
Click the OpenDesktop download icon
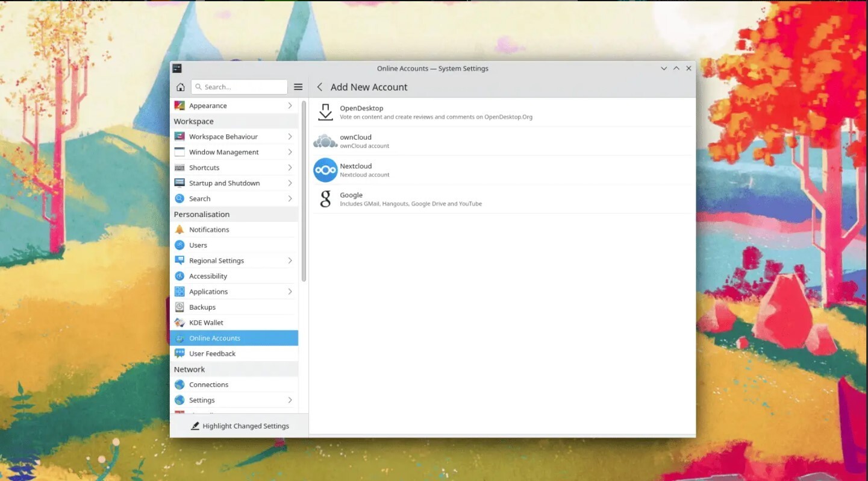pos(325,112)
